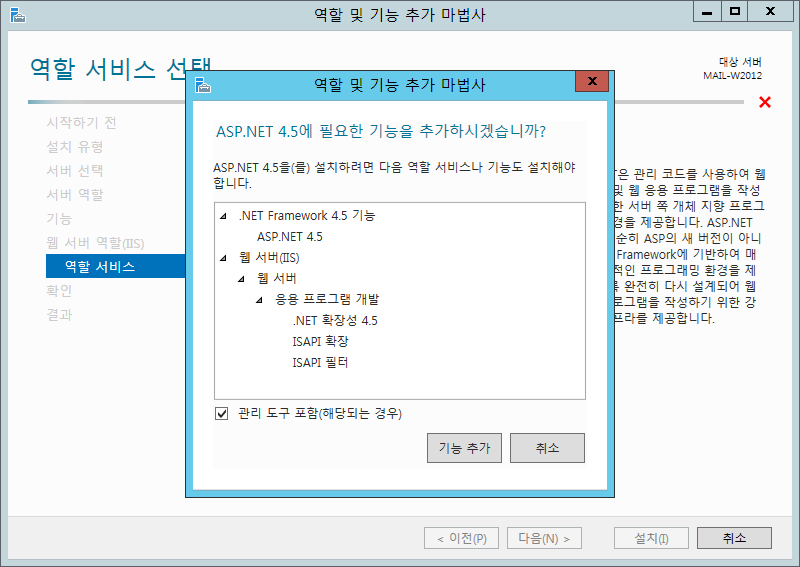Click the dialog heading about ASP.NET 4.5에 필요한 기능
The image size is (800, 567).
(x=381, y=131)
